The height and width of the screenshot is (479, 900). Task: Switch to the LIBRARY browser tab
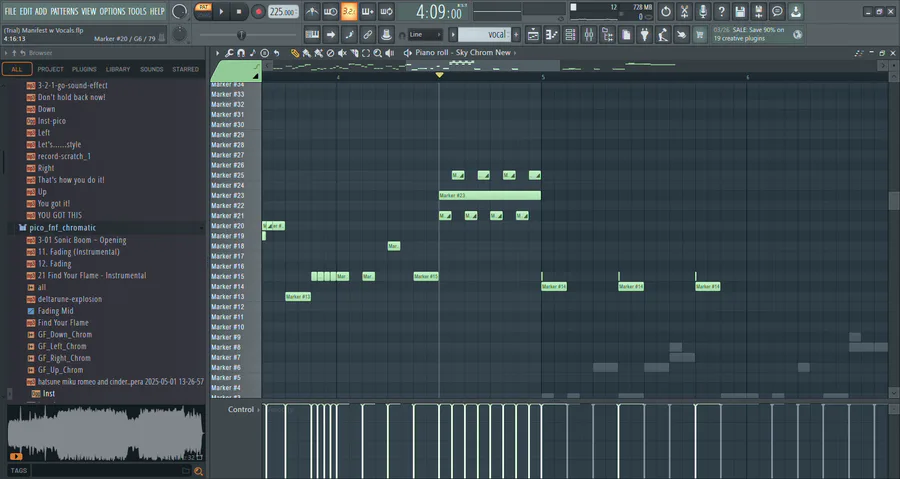click(x=118, y=69)
